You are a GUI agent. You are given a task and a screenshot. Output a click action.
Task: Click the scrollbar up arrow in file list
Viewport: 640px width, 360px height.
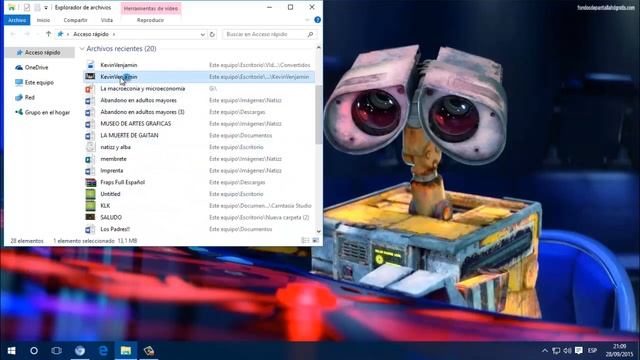318,48
